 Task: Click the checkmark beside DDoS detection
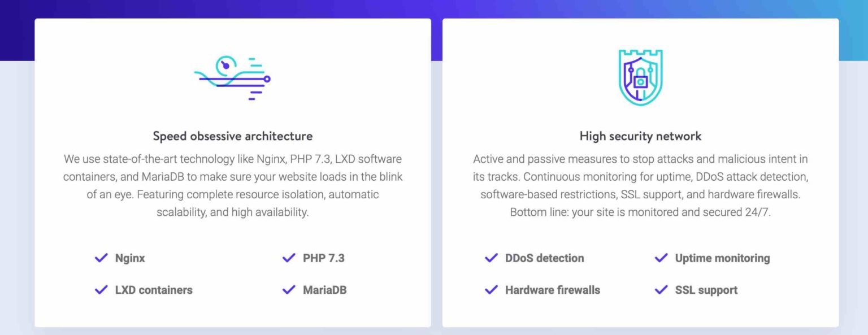491,258
